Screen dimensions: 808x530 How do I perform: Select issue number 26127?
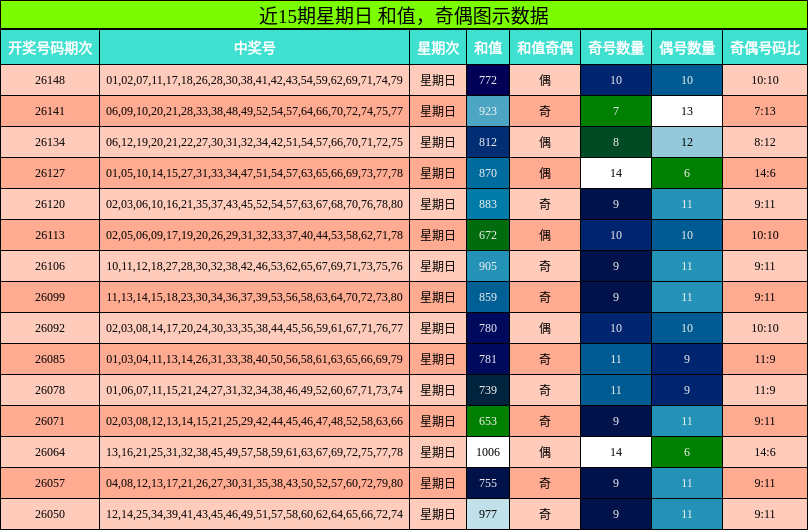[x=50, y=173]
